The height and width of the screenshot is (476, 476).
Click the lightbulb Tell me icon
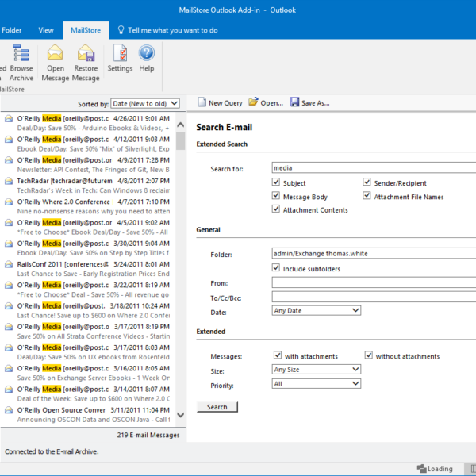coord(121,30)
